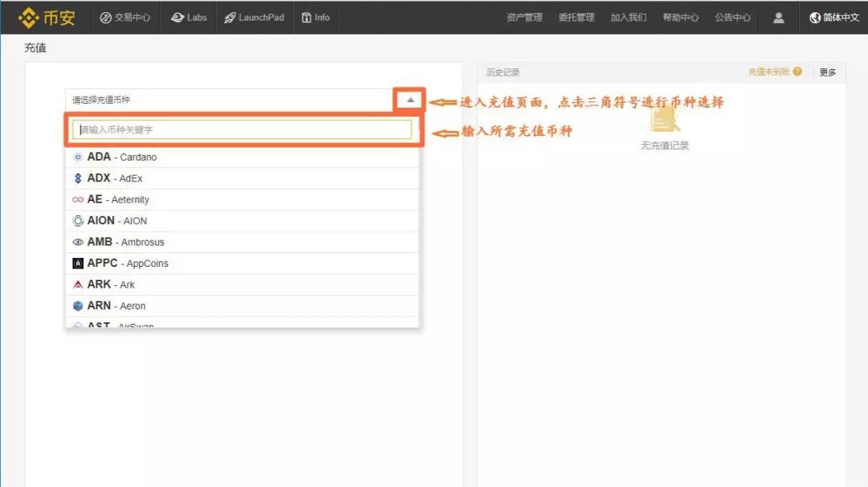Focus the coin keyword search input

(242, 129)
